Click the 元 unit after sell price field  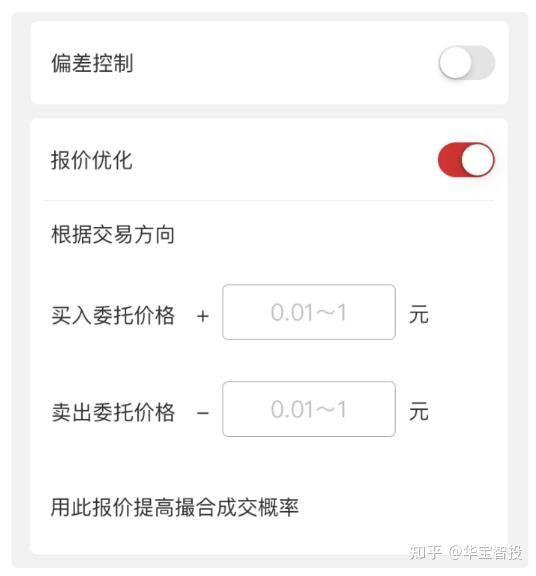tap(419, 411)
